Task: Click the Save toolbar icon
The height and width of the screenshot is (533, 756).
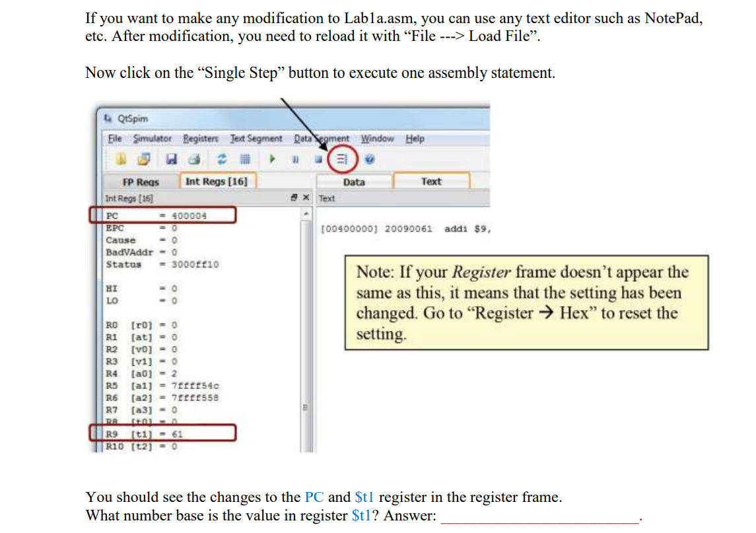Action: tap(172, 159)
